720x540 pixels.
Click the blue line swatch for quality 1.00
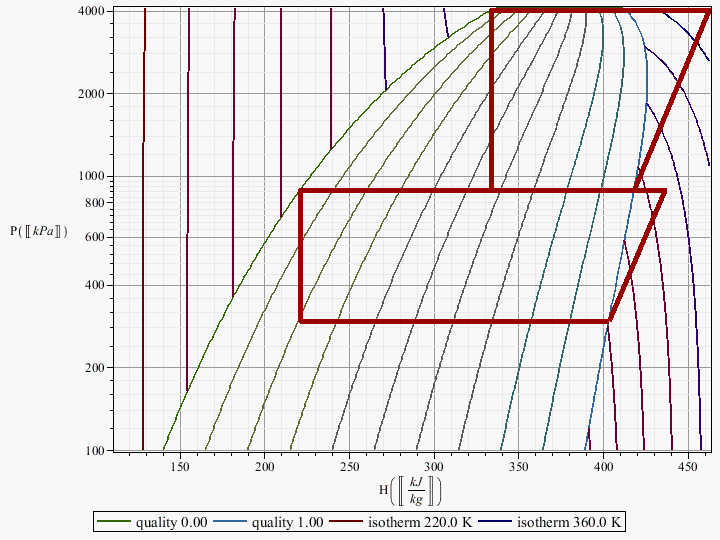(x=231, y=522)
